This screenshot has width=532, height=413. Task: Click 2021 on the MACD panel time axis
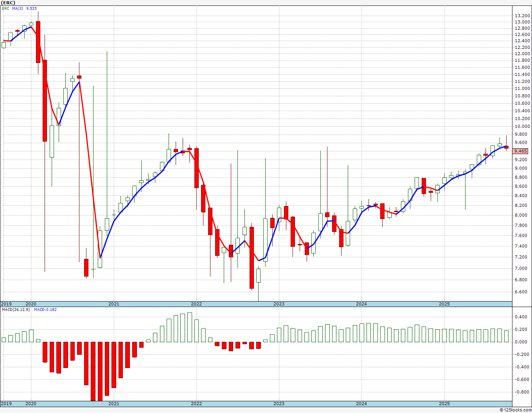click(x=113, y=404)
